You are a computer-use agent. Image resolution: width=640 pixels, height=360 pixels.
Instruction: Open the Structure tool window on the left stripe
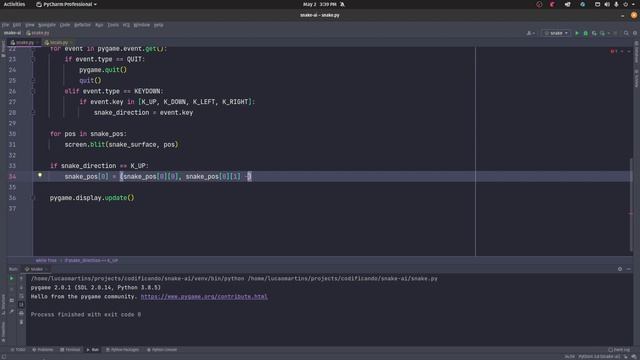3,304
